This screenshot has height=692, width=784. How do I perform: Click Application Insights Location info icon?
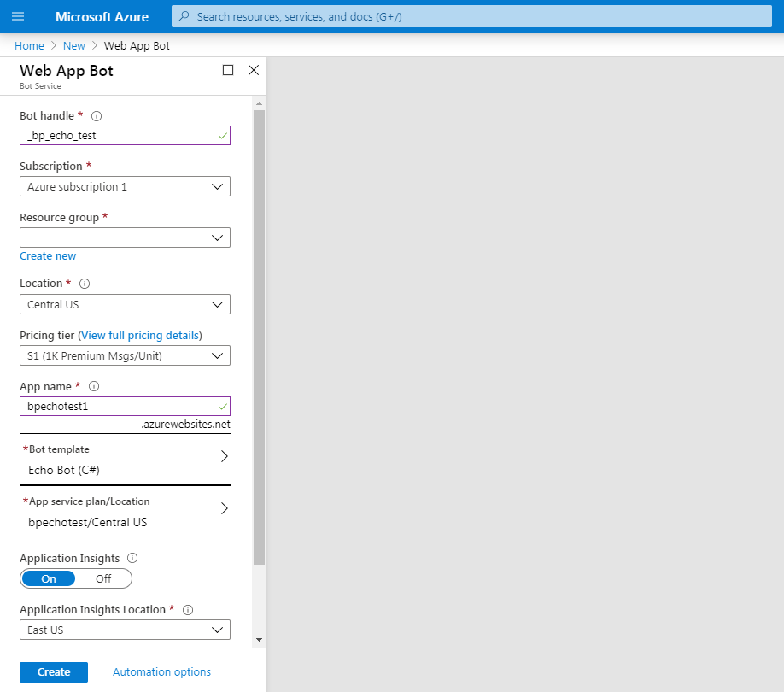click(188, 609)
